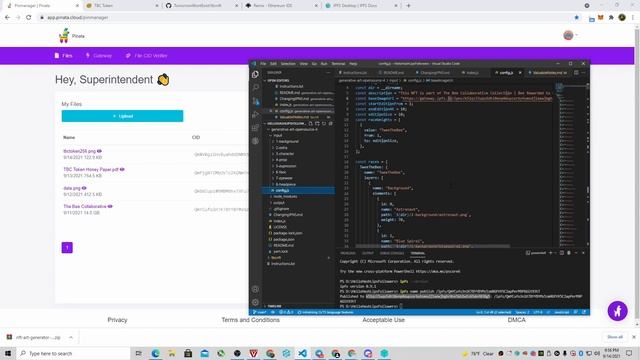Open Pinata Gateway nav item
The width and height of the screenshot is (640, 360).
[x=99, y=56]
